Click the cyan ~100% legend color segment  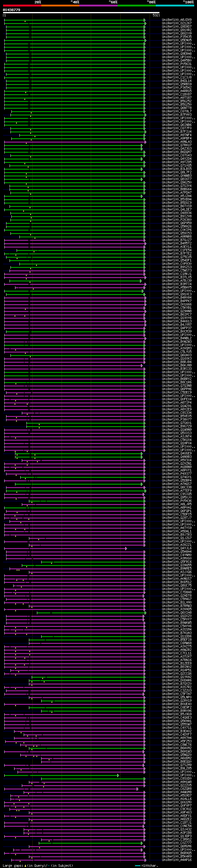[175, 6]
